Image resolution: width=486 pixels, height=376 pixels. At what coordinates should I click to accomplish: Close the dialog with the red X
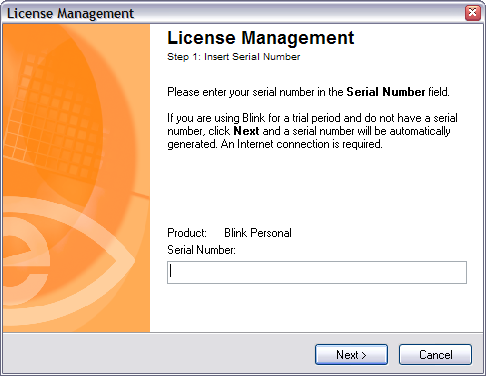click(x=473, y=13)
